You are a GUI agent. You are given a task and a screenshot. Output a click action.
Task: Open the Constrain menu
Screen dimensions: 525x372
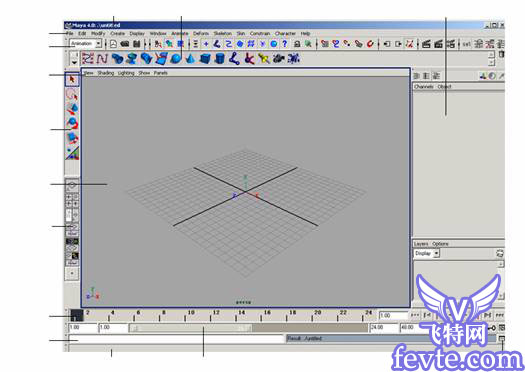point(260,33)
